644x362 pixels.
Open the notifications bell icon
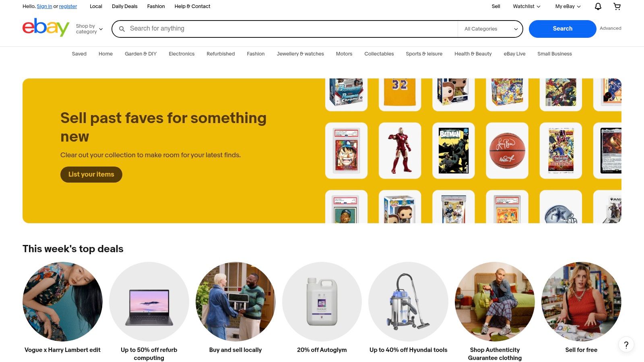tap(598, 6)
